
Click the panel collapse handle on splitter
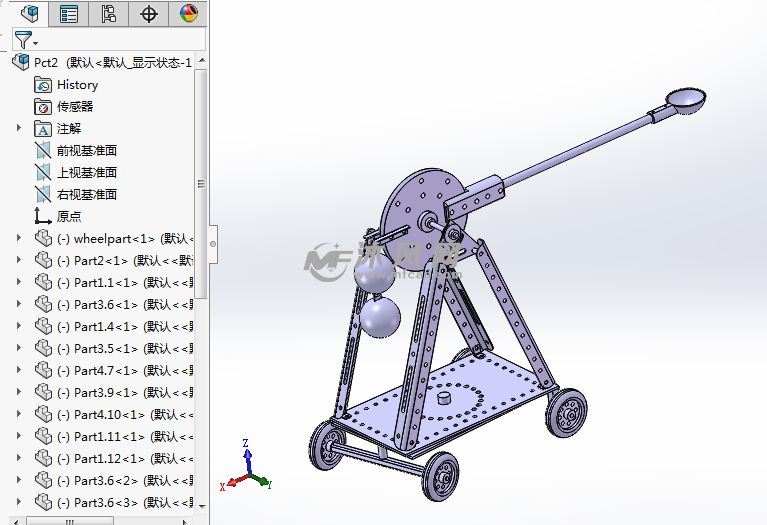(x=213, y=244)
